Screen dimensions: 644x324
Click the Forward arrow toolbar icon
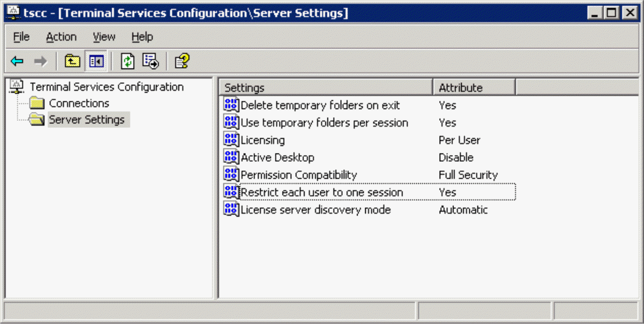[41, 61]
